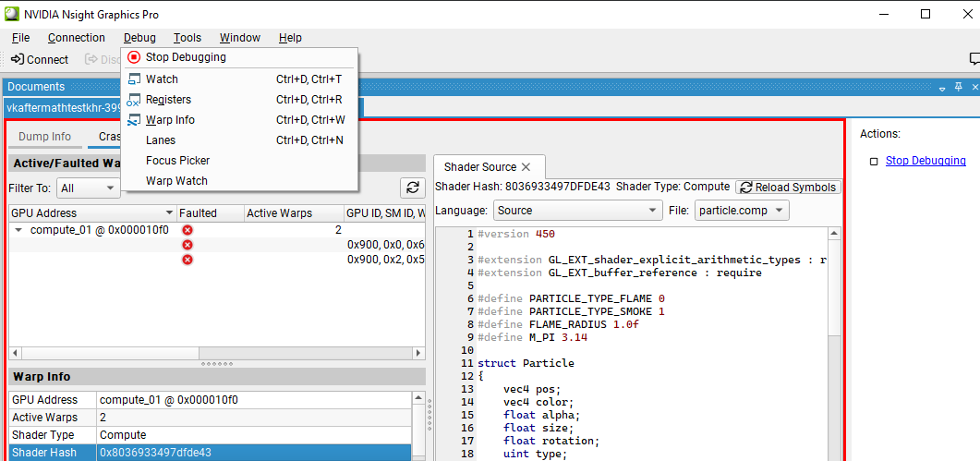Pin the Documents panel
Viewport: 980px width, 461px height.
958,88
